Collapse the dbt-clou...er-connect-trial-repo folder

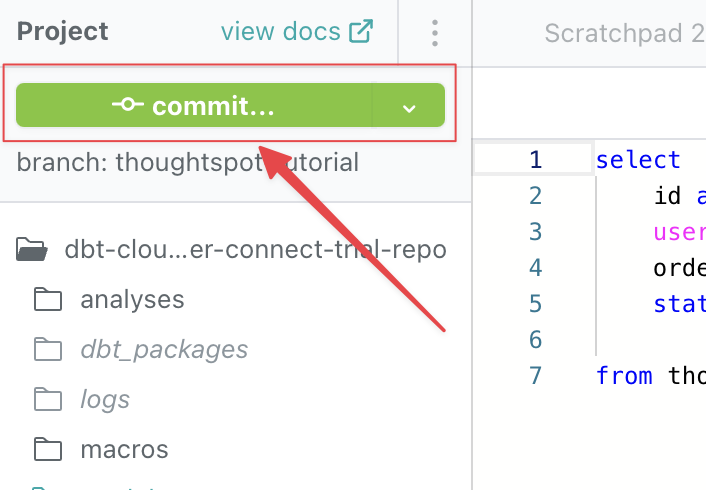254,249
